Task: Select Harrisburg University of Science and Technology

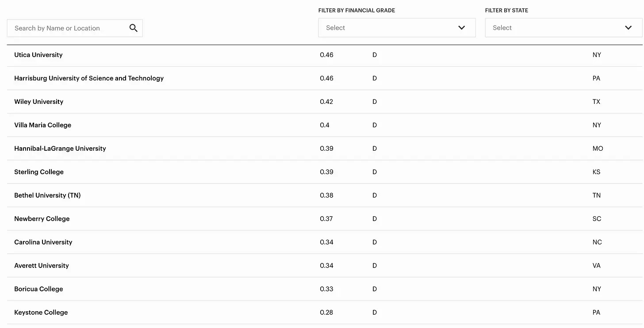Action: pyautogui.click(x=89, y=78)
